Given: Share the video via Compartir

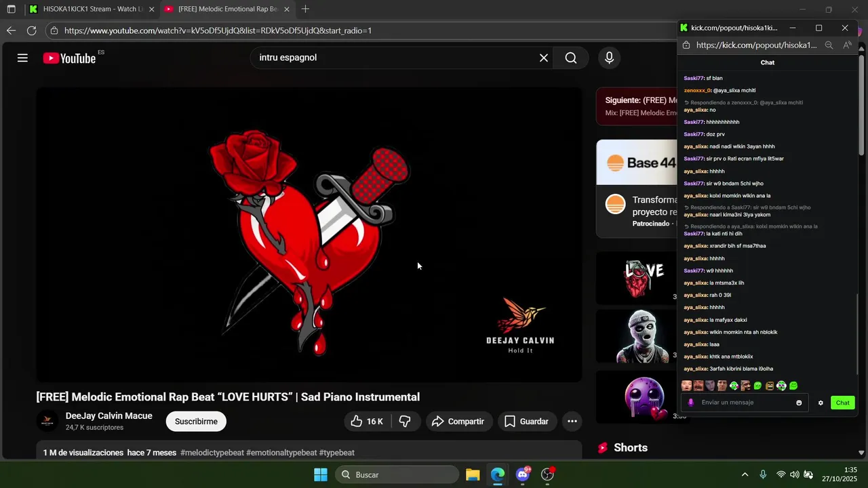Looking at the screenshot, I should point(459,422).
